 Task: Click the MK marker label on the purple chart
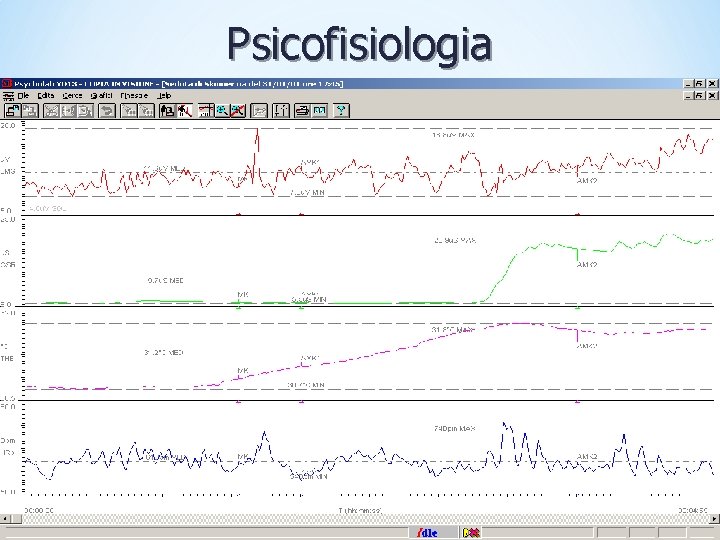coord(243,370)
